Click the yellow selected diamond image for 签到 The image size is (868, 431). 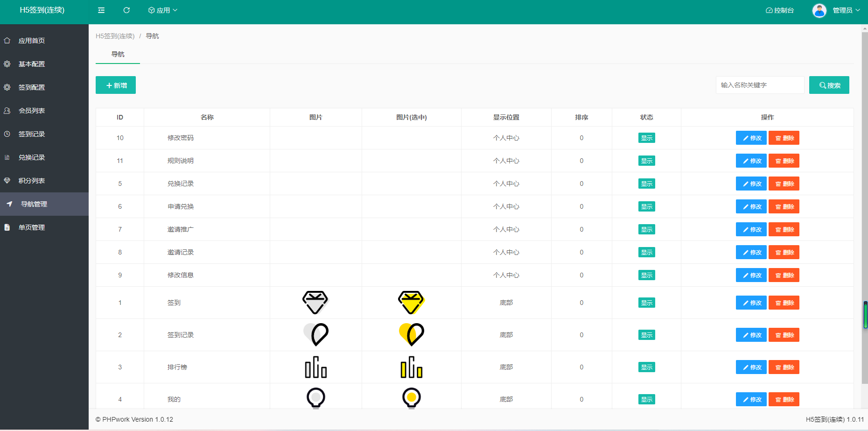[x=412, y=303]
